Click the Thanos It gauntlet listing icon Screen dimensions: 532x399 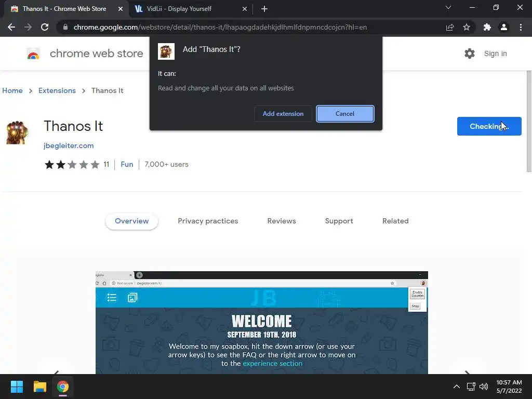coord(16,132)
